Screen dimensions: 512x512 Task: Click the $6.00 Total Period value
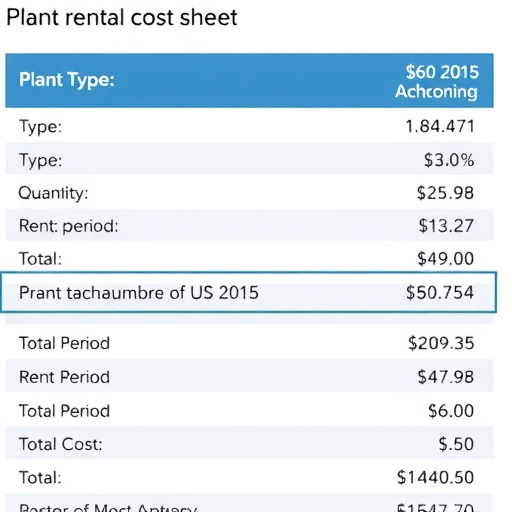pos(451,411)
